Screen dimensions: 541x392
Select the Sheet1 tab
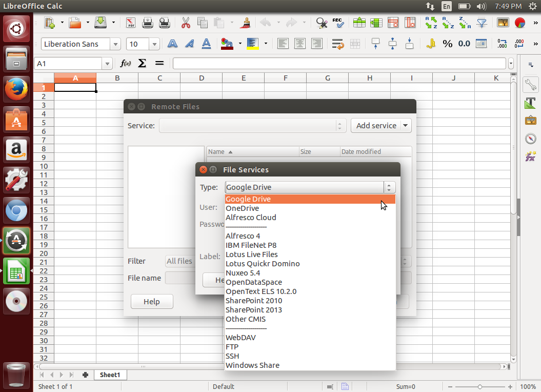110,375
